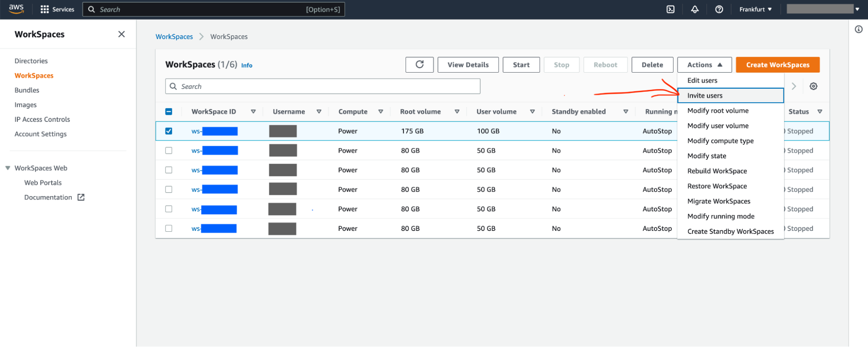This screenshot has height=347, width=868.
Task: Select Modify running mode action
Action: 730,216
